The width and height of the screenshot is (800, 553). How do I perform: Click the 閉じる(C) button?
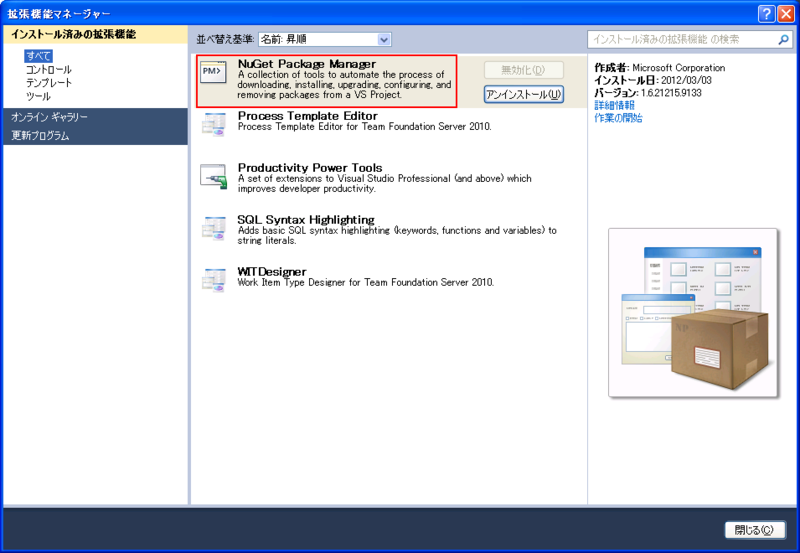(754, 530)
